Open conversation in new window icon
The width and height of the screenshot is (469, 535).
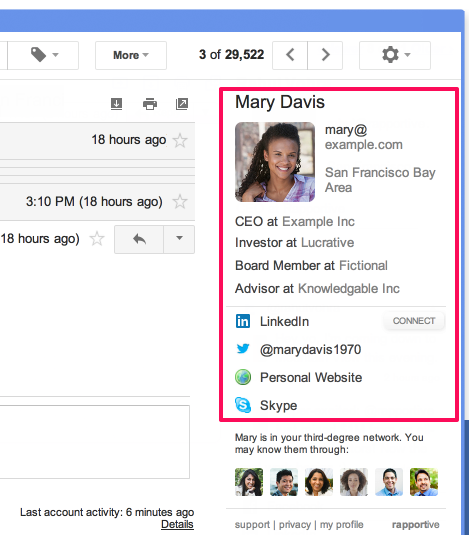pos(182,104)
